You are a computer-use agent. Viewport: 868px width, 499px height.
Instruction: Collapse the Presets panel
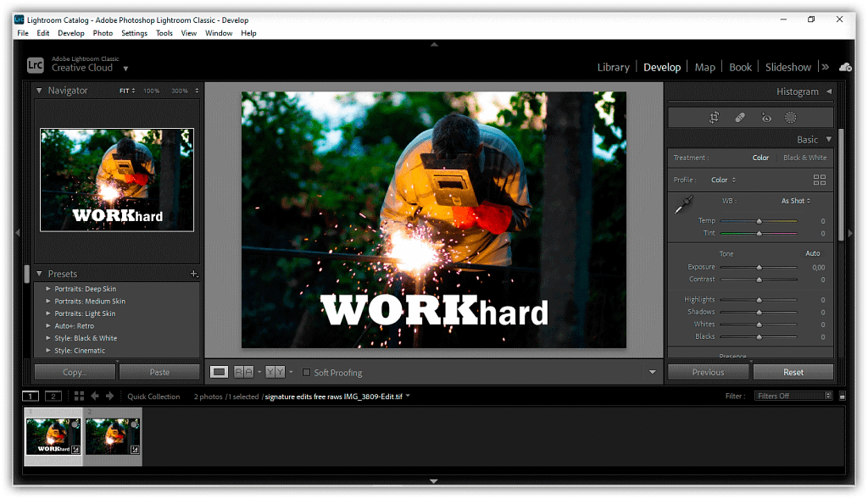pyautogui.click(x=39, y=274)
